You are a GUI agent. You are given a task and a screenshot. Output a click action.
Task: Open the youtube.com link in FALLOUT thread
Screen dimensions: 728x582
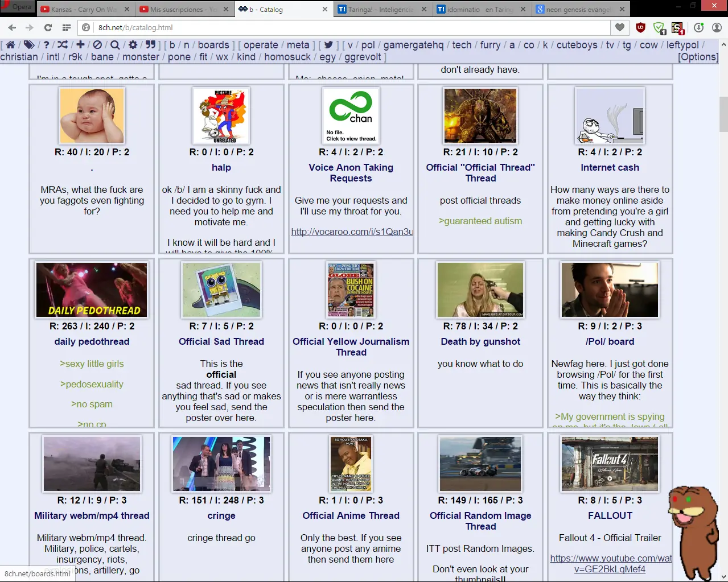pyautogui.click(x=610, y=564)
